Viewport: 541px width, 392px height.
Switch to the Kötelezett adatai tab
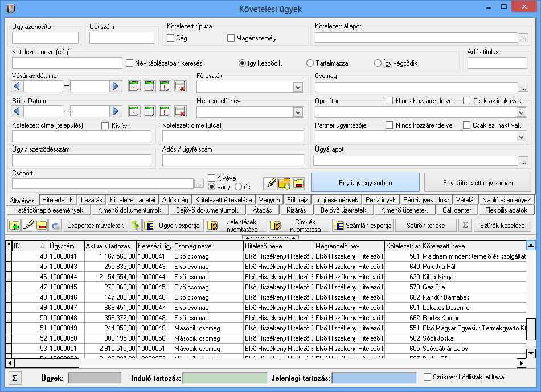[133, 200]
